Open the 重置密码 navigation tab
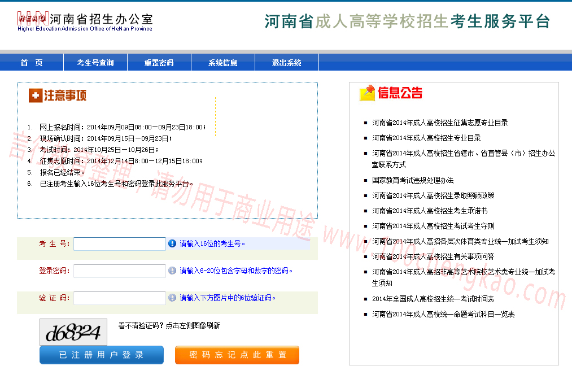Screen dimensions: 572x392 (x=159, y=62)
